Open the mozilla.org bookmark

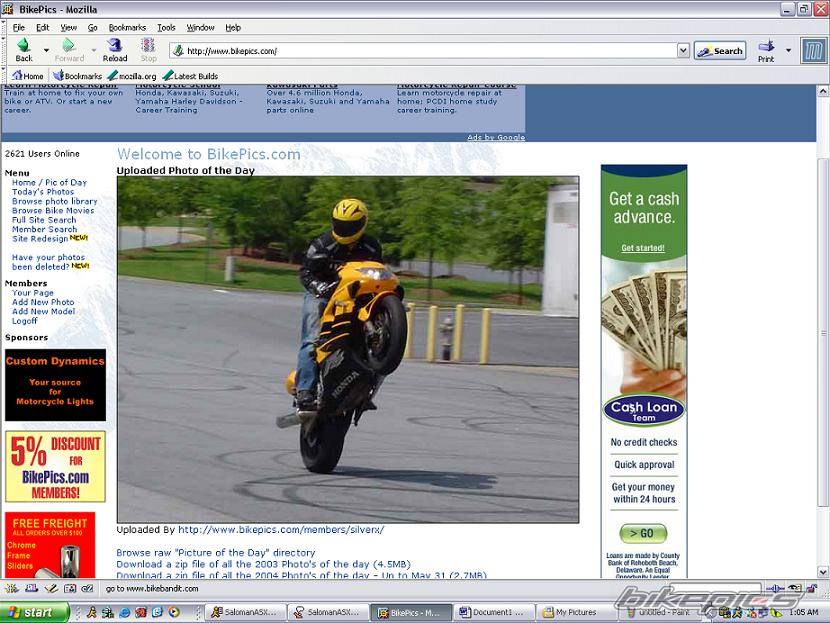(132, 76)
